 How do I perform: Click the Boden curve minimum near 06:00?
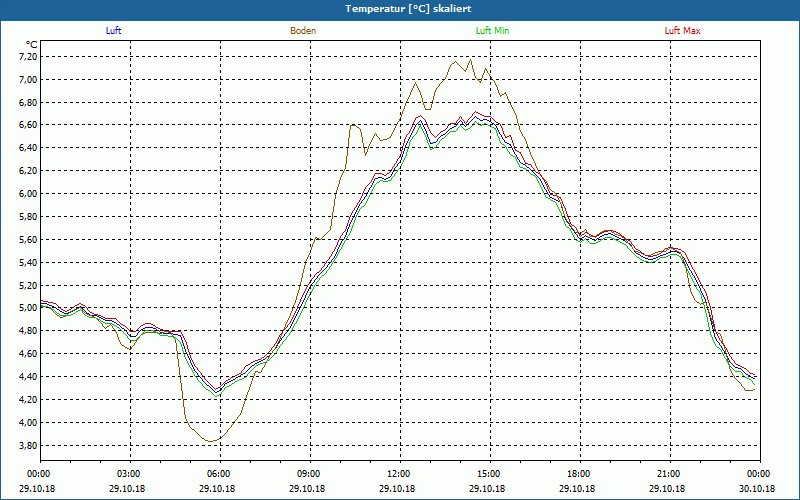210,441
